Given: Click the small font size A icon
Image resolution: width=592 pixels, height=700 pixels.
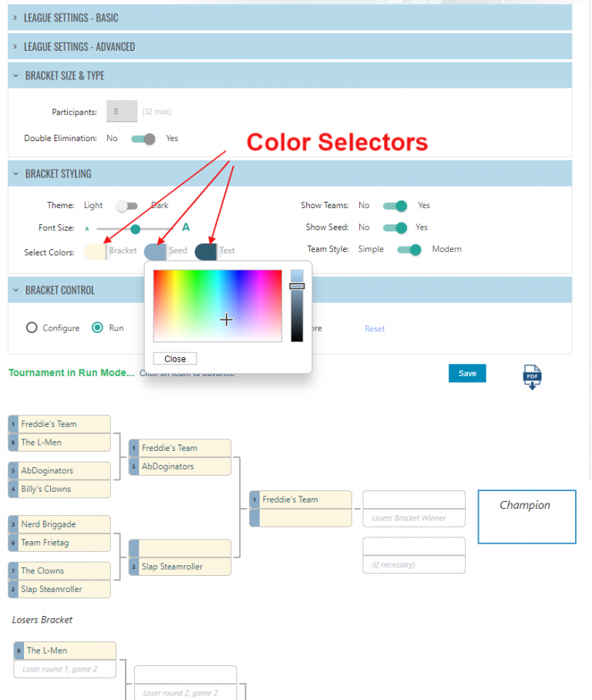Looking at the screenshot, I should tap(87, 229).
